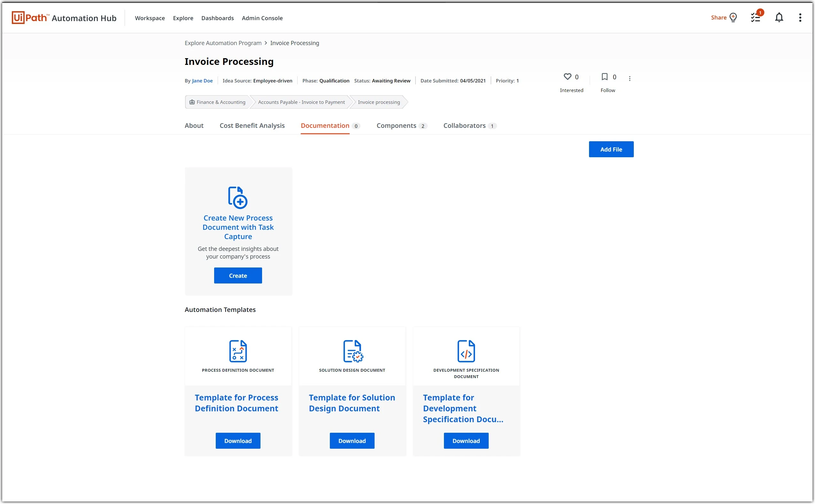Open the task checklist icon with badge

tap(756, 17)
